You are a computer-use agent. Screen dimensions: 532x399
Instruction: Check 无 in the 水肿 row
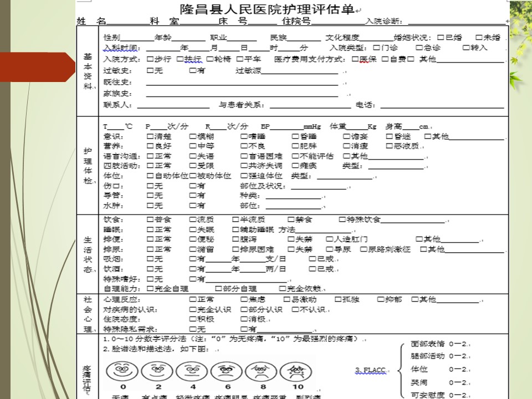click(150, 206)
